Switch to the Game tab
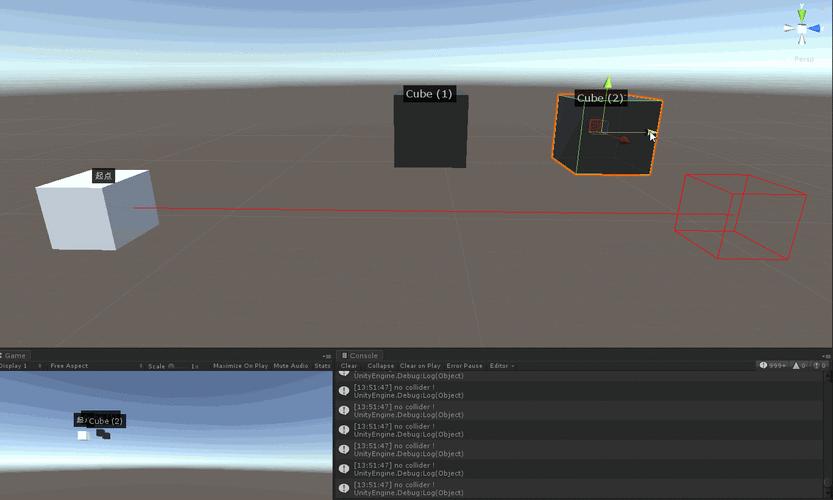 point(15,355)
